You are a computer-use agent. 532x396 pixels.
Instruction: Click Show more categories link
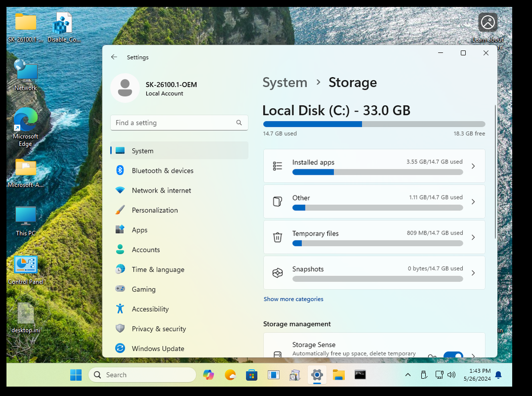pyautogui.click(x=294, y=299)
